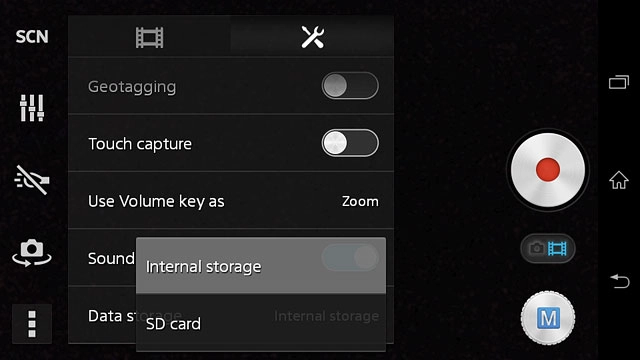Open recent apps overview icon

[x=619, y=82]
